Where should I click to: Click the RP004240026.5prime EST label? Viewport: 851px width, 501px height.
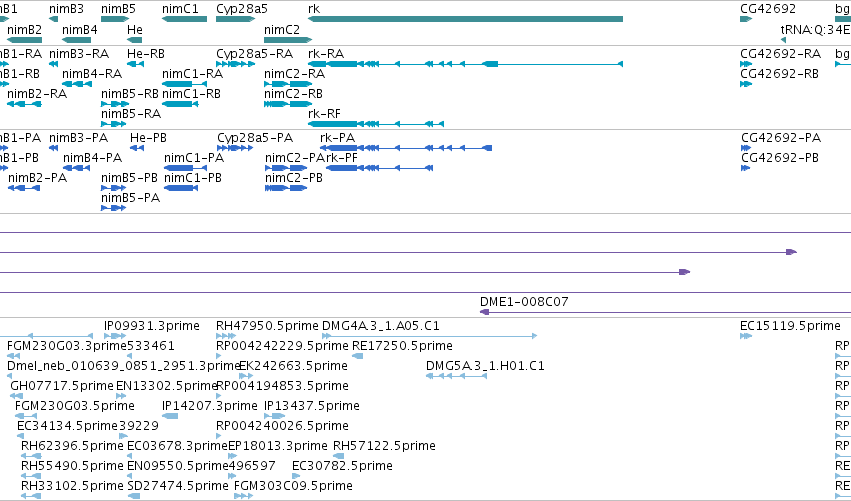point(282,427)
